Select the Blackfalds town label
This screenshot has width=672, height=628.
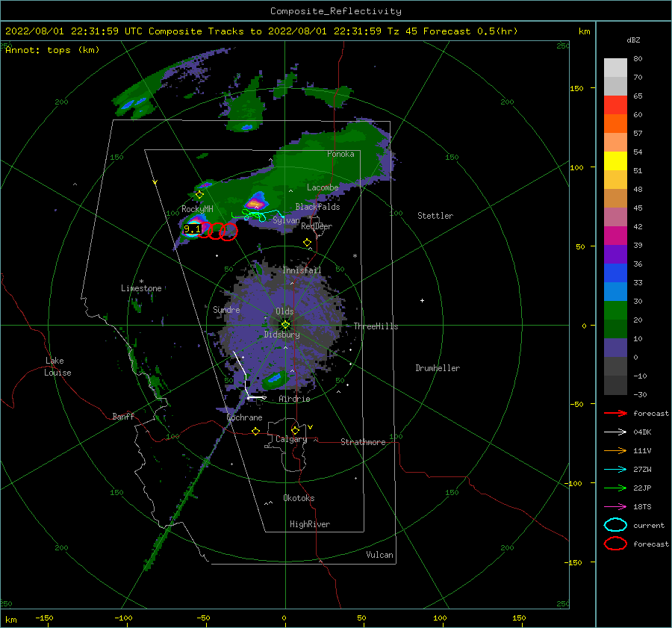[x=317, y=207]
